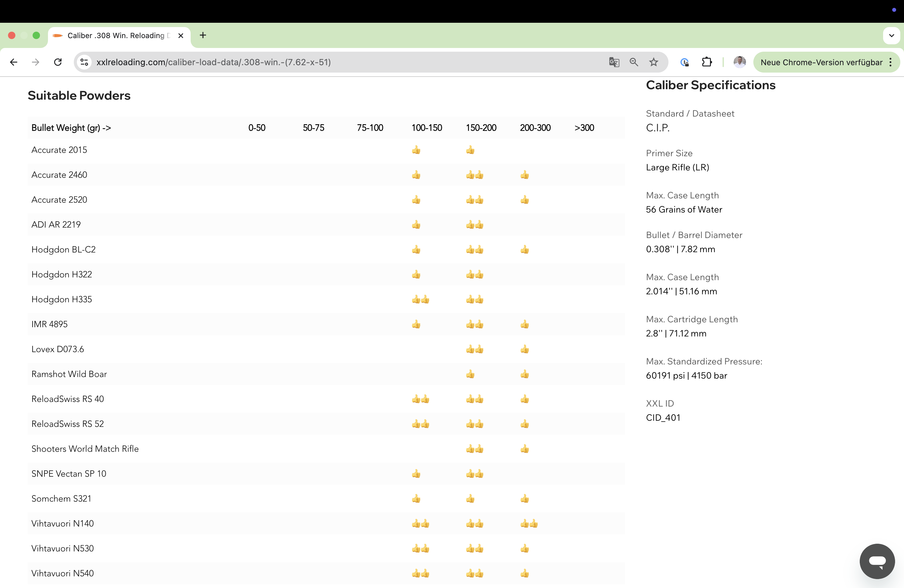Expand the tab search chevron dropdown
Viewport: 904px width, 588px height.
(891, 36)
